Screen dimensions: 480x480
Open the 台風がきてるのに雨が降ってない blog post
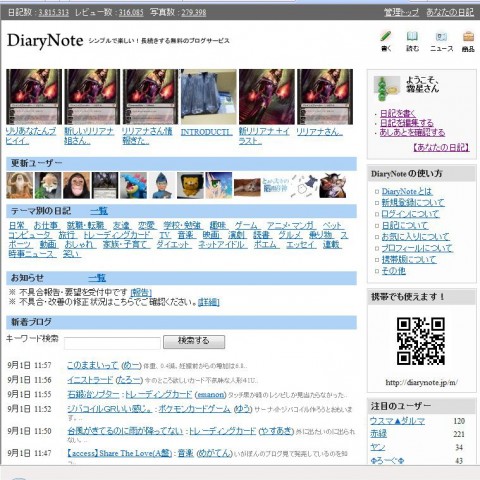coord(125,431)
